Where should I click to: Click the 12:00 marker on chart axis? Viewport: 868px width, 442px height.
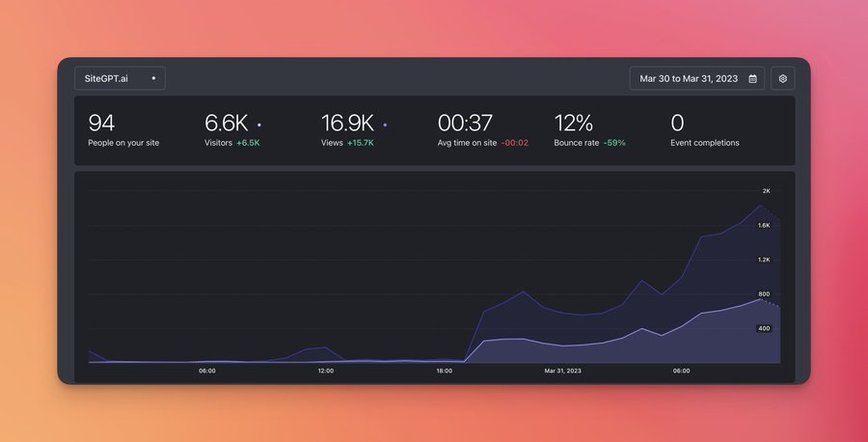[x=325, y=371]
